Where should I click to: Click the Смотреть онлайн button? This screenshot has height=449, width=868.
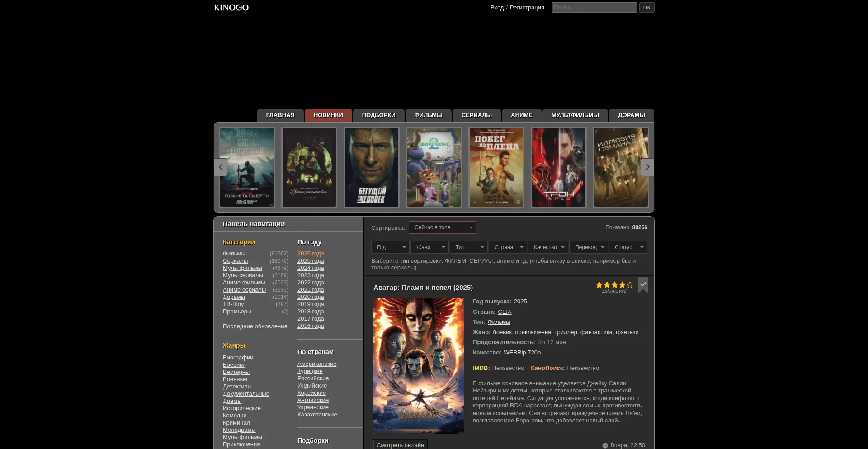(x=400, y=445)
